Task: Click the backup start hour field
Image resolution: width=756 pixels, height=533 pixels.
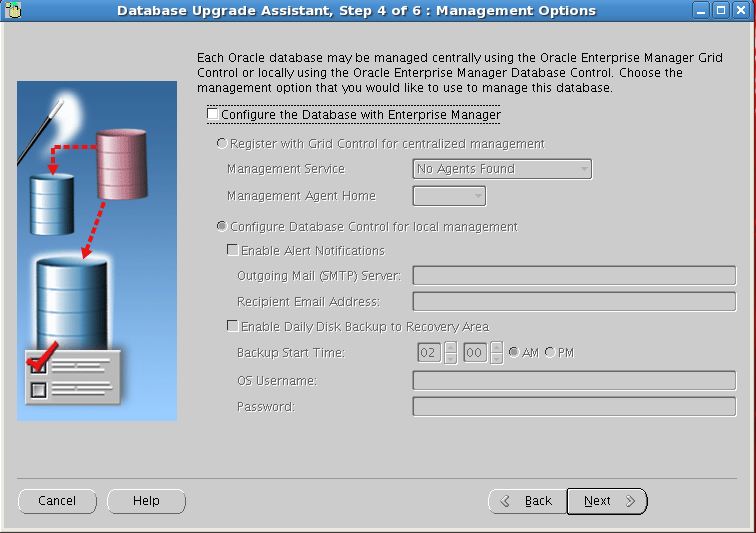Action: (429, 353)
